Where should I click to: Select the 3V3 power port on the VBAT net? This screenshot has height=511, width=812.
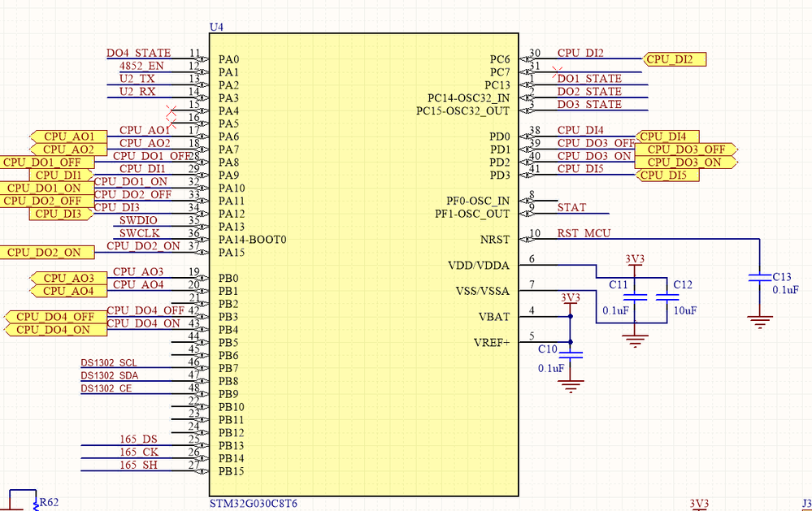coord(570,299)
